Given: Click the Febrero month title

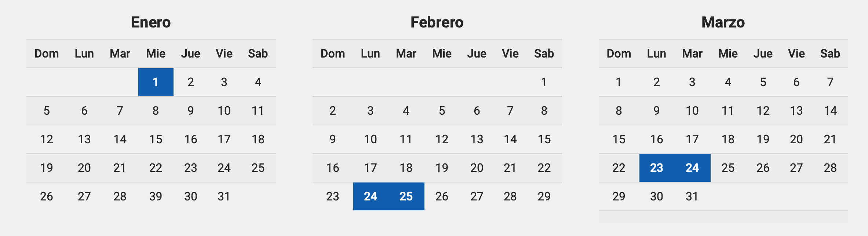Looking at the screenshot, I should pos(437,22).
